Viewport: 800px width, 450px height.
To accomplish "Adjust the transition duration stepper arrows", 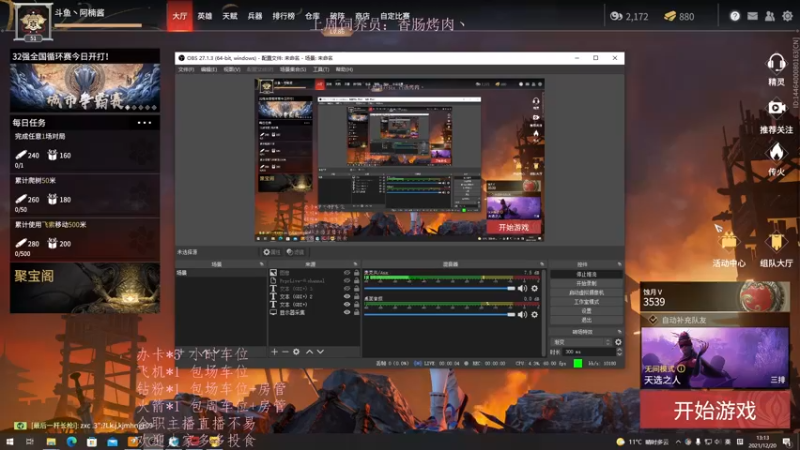I will click(619, 352).
